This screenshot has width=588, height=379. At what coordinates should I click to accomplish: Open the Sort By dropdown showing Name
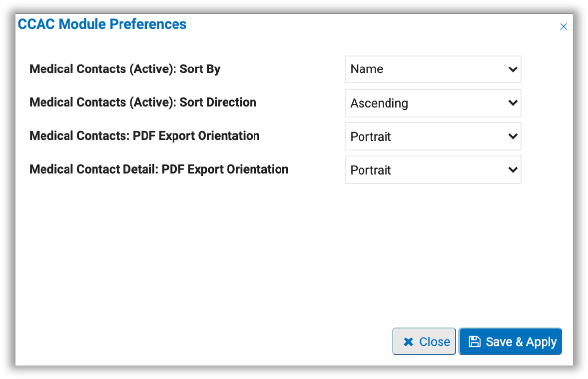click(x=433, y=69)
